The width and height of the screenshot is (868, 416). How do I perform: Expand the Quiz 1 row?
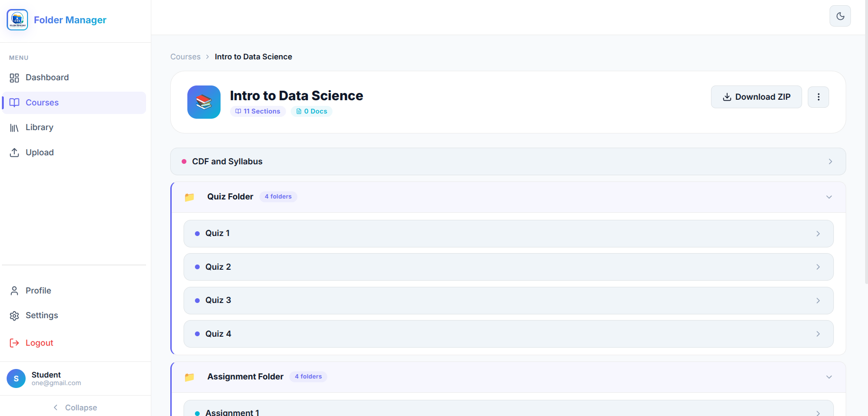click(x=508, y=234)
